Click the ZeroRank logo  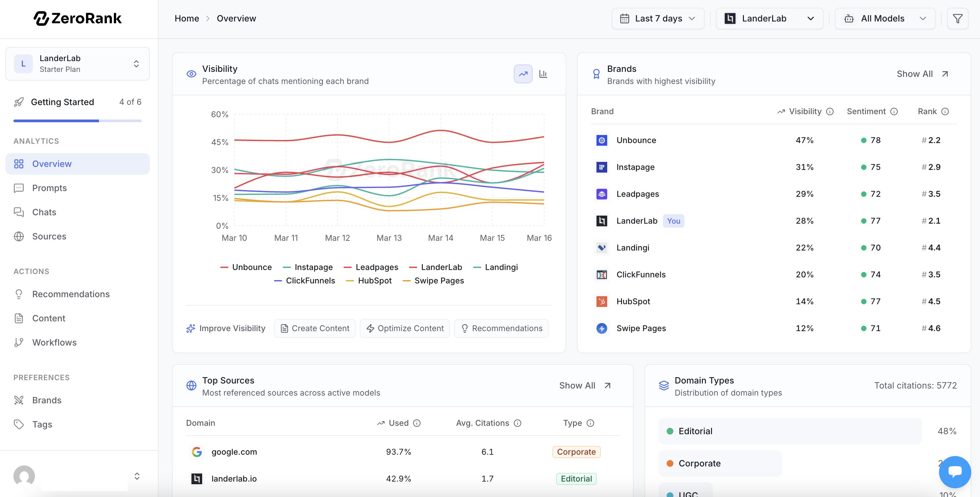tap(78, 18)
